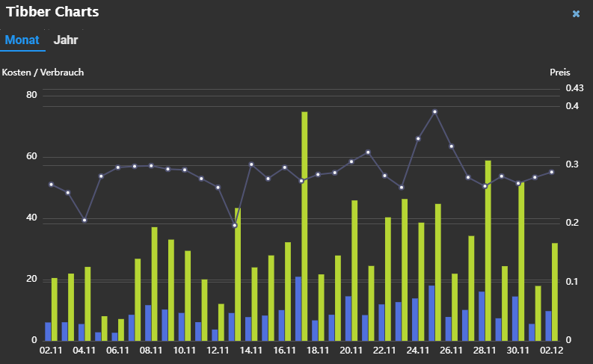Click the x-axis date label 22.11

point(384,351)
